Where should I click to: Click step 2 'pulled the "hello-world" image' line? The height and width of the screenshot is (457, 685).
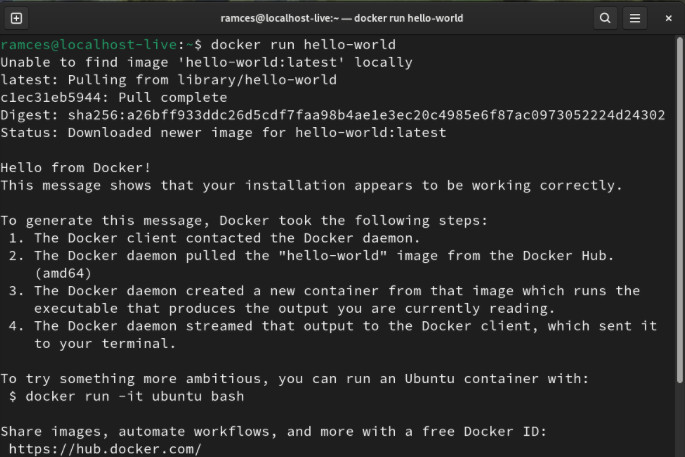coord(311,256)
